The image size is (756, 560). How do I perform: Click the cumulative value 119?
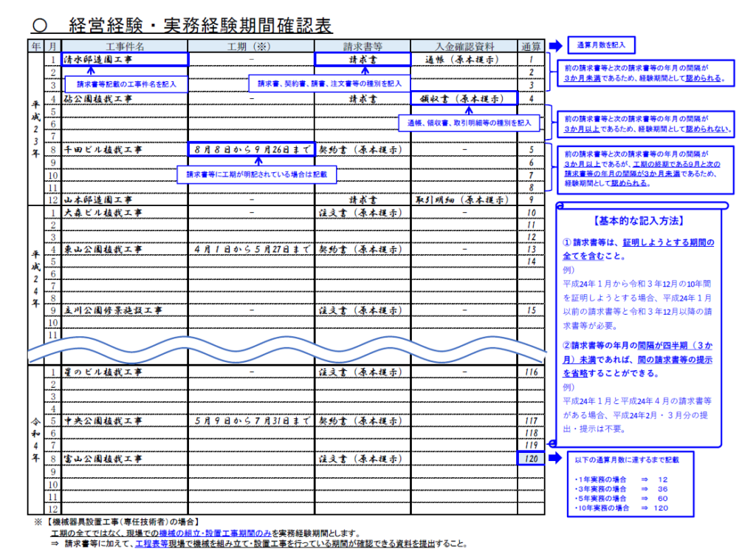click(x=532, y=445)
